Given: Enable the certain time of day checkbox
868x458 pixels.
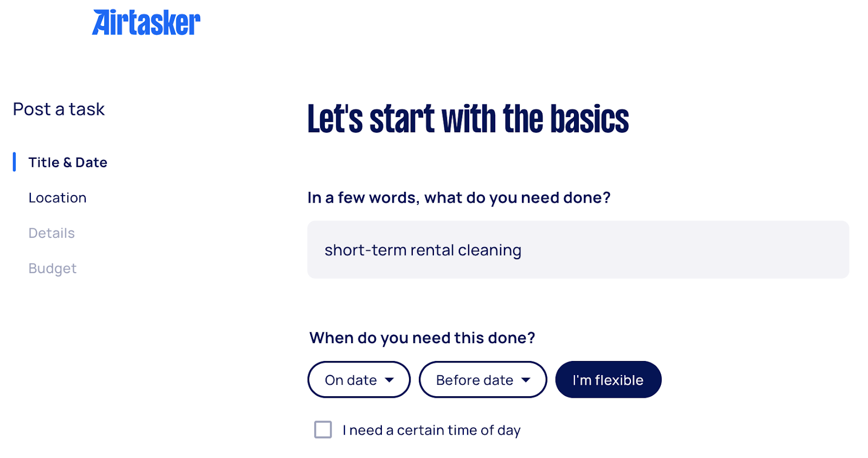Looking at the screenshot, I should click(x=323, y=429).
